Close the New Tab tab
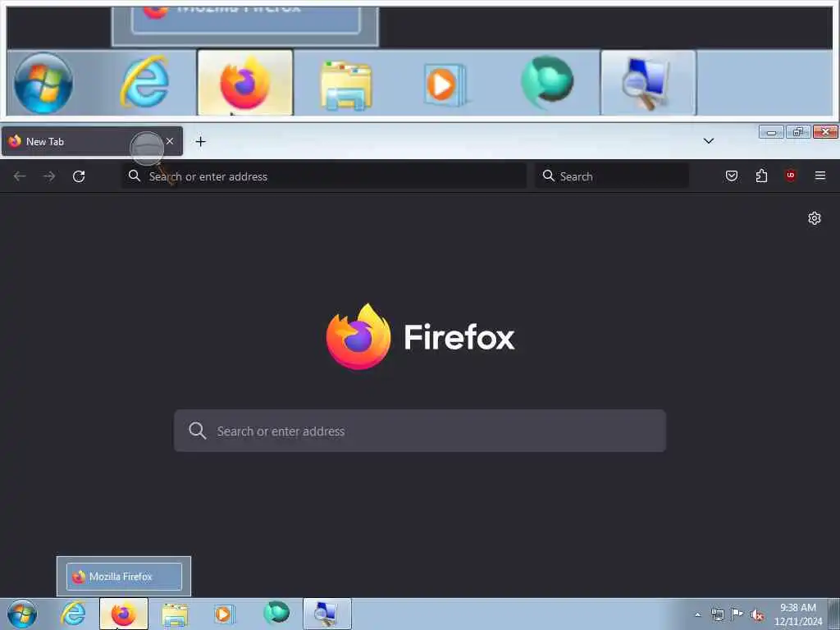 pos(170,141)
